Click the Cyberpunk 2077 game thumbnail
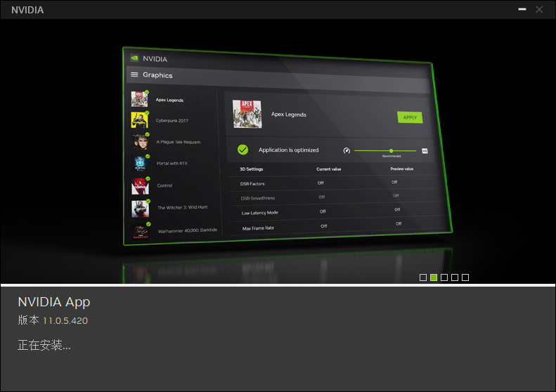 (x=140, y=120)
